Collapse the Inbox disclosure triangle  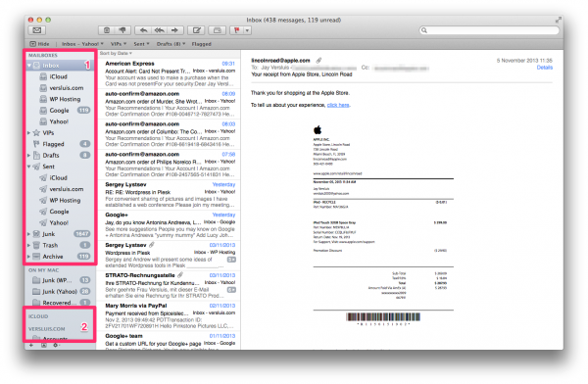pyautogui.click(x=28, y=66)
